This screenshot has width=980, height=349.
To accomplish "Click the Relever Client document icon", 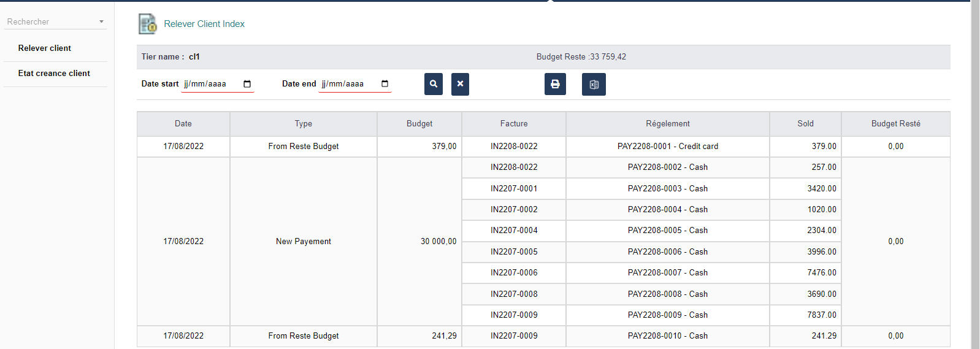I will (147, 24).
